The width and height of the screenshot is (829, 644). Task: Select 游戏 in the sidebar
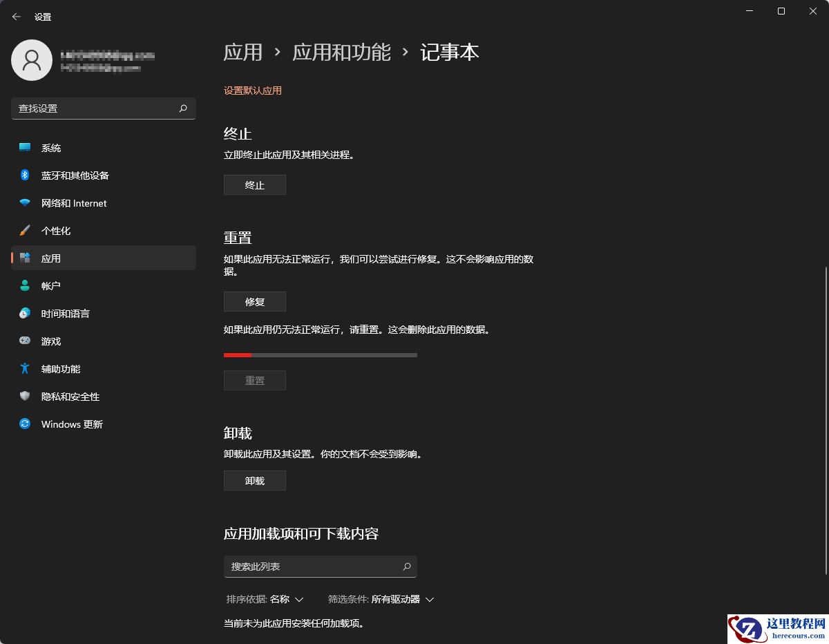50,341
